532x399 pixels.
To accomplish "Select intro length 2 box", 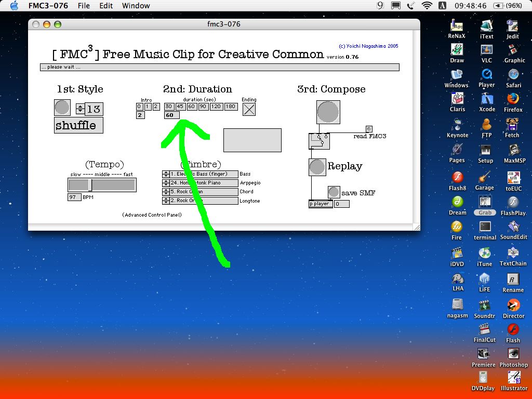I will pos(156,107).
